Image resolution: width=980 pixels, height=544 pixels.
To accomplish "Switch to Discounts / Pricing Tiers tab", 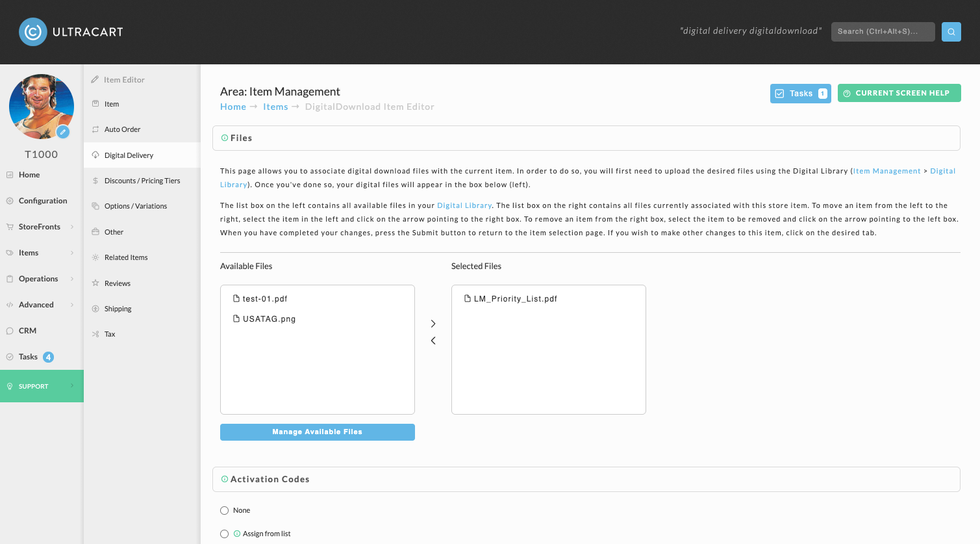I will coord(142,181).
